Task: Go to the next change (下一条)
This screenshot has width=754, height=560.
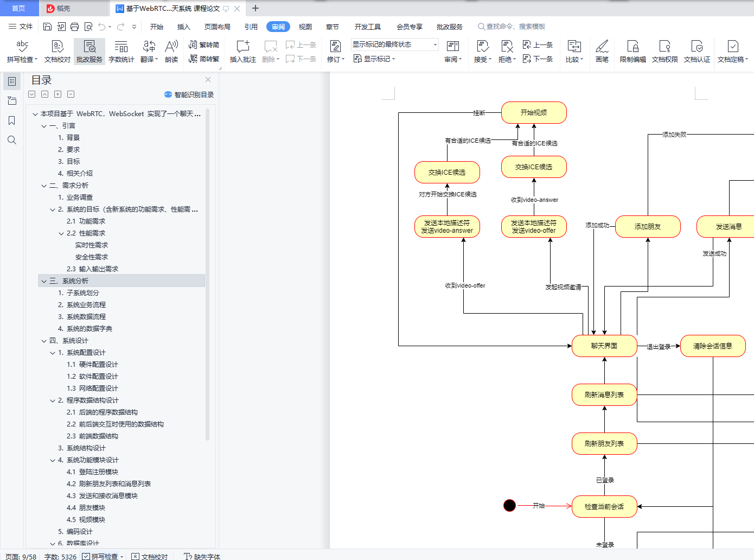Action: [538, 59]
